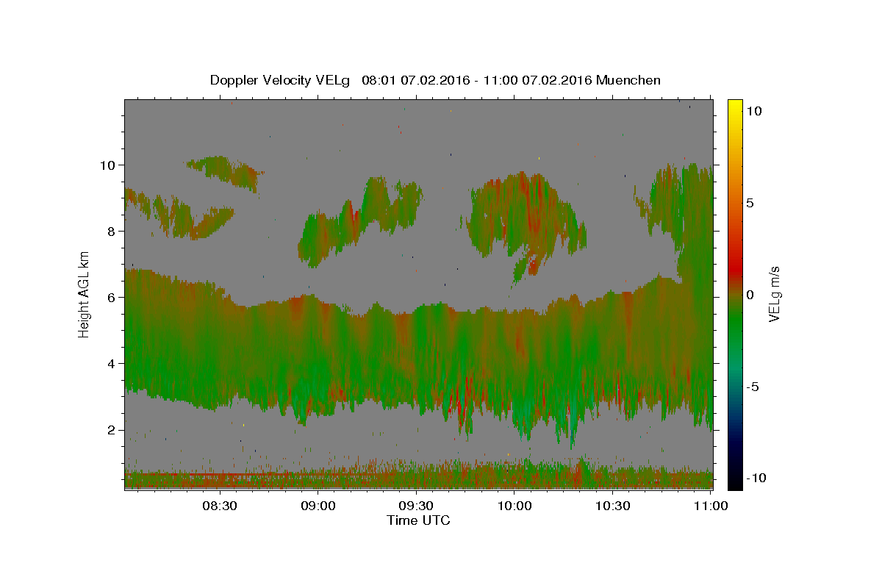Viewport: 882px width, 588px height.
Task: Click the Time UTC axis title
Action: (x=418, y=520)
